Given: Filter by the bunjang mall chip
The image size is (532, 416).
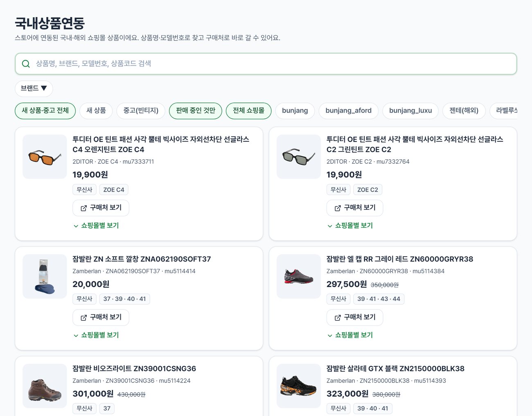Looking at the screenshot, I should [295, 111].
